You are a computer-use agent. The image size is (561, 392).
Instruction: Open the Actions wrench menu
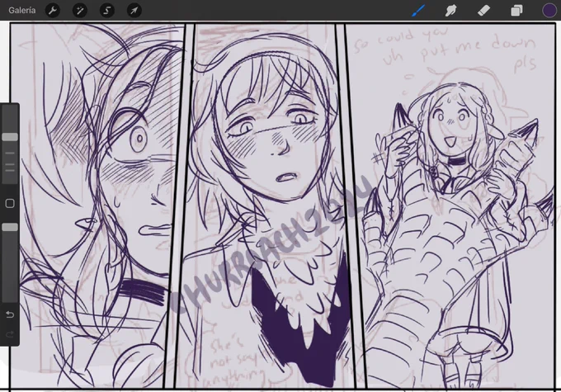pyautogui.click(x=53, y=11)
